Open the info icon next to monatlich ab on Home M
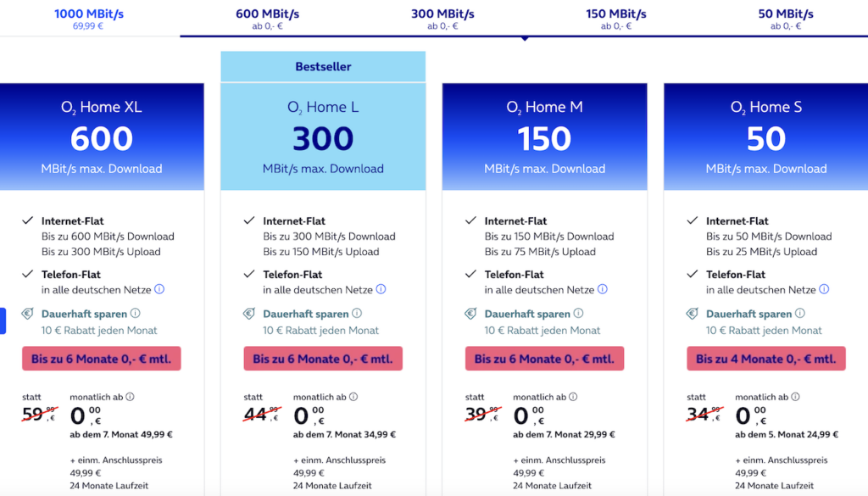 point(574,396)
